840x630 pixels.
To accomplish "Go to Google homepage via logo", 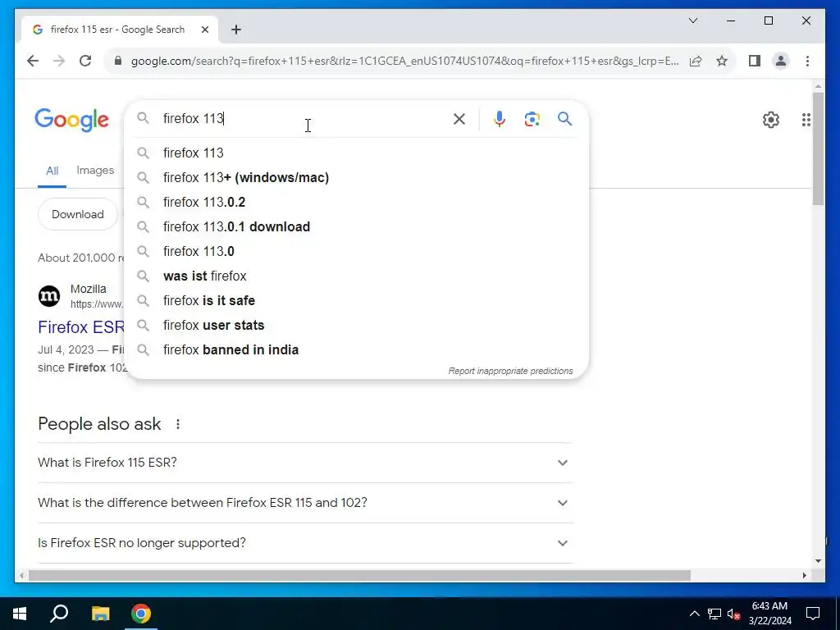I will coord(71,120).
